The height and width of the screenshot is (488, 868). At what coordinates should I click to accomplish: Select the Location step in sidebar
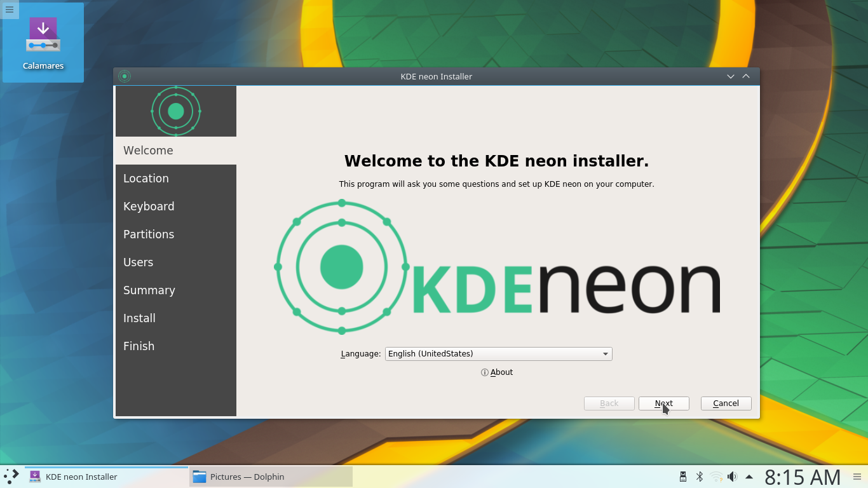point(176,179)
